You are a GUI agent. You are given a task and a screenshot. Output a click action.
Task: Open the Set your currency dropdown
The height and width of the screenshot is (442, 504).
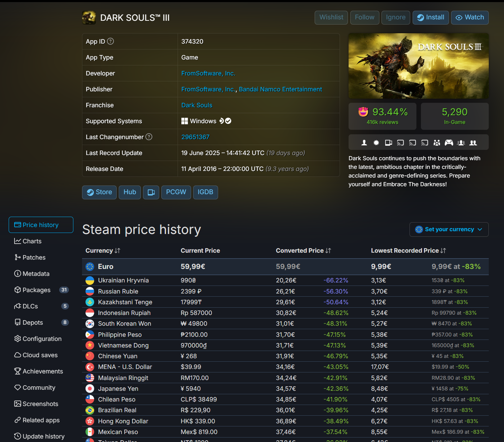tap(449, 229)
